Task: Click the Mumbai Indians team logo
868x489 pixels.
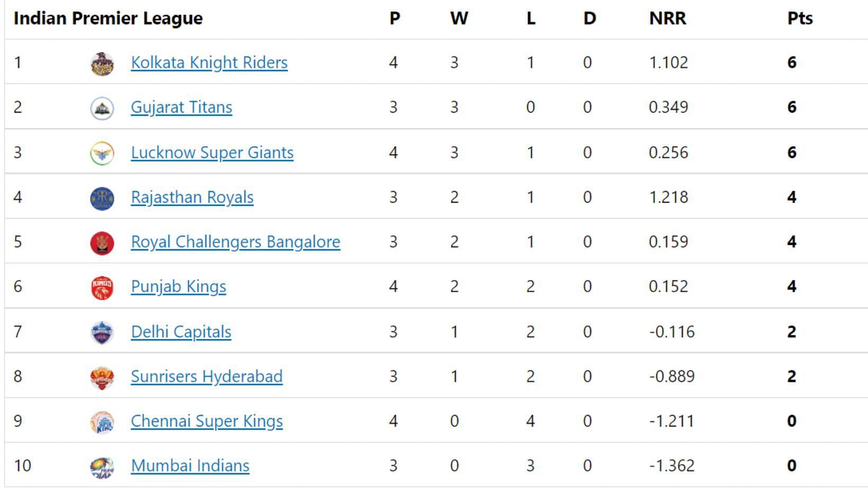Action: (x=102, y=467)
